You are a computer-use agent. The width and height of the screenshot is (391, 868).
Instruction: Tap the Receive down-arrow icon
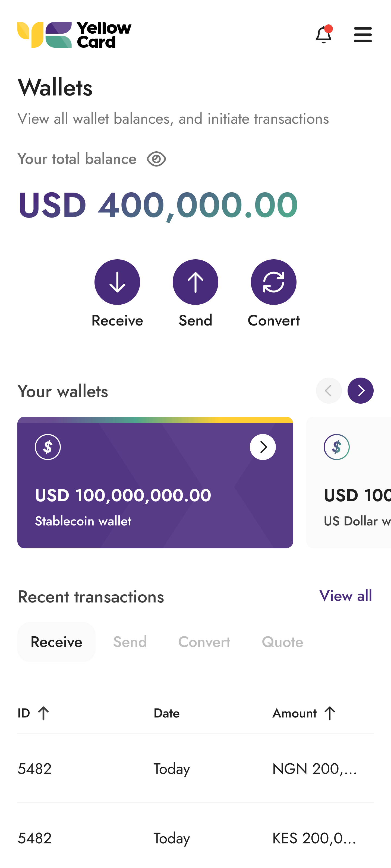[117, 282]
